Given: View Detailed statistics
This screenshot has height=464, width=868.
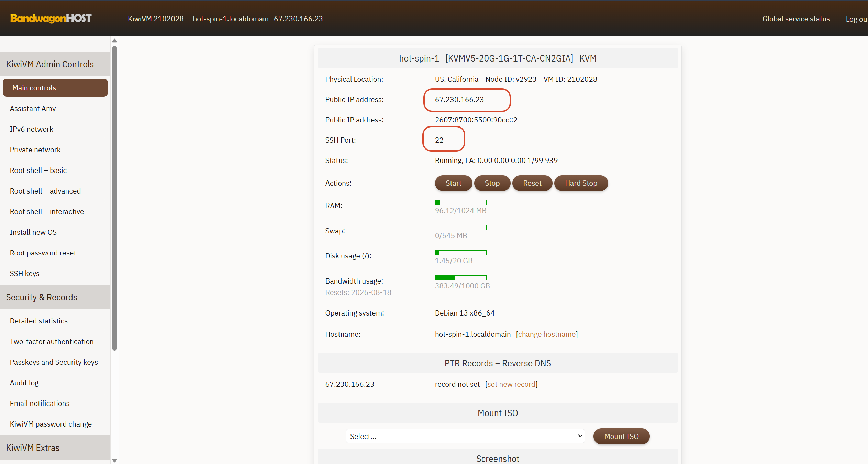Looking at the screenshot, I should (x=39, y=321).
